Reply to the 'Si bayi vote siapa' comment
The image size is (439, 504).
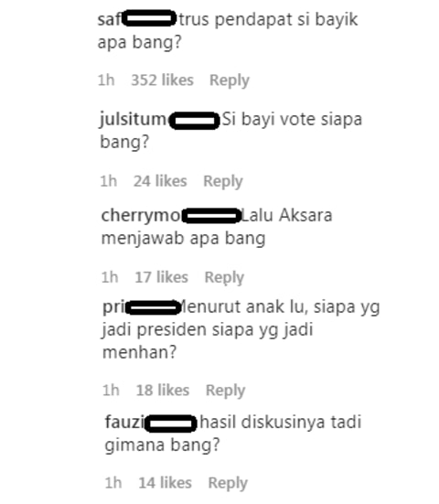point(223,181)
